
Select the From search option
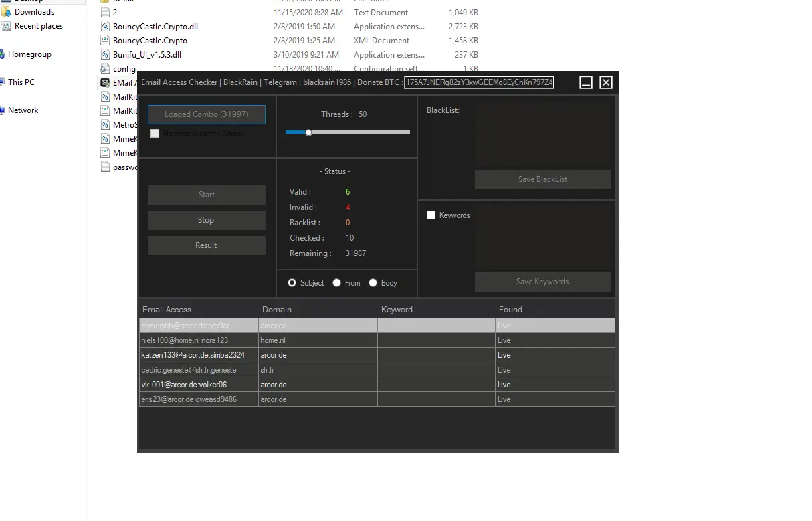(335, 282)
